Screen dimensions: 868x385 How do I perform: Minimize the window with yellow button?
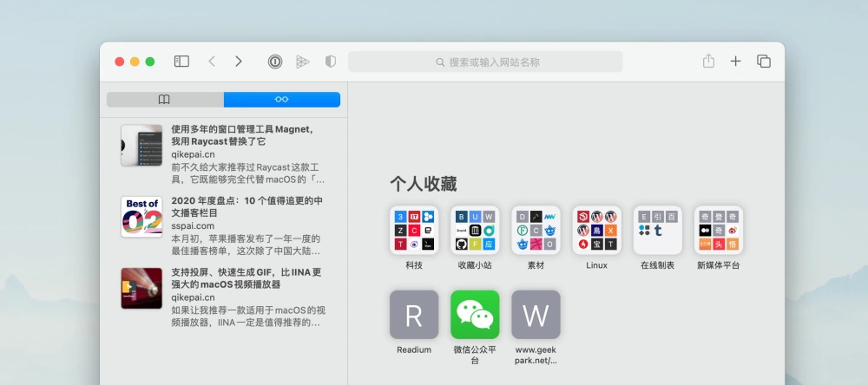pos(135,62)
